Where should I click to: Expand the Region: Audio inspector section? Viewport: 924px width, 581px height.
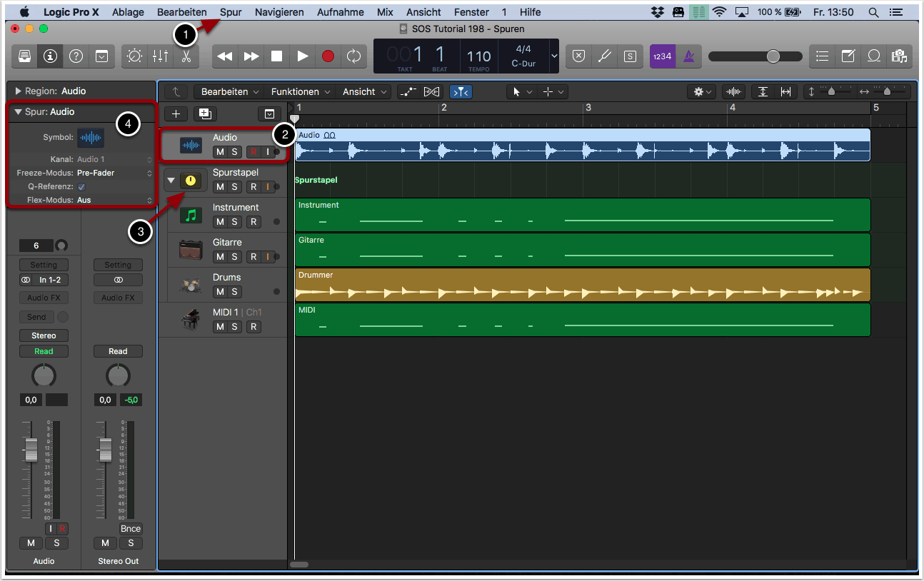19,91
